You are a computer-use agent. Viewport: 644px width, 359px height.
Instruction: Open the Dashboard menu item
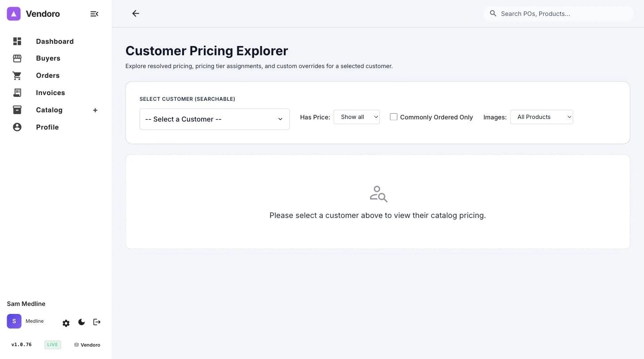click(x=55, y=42)
